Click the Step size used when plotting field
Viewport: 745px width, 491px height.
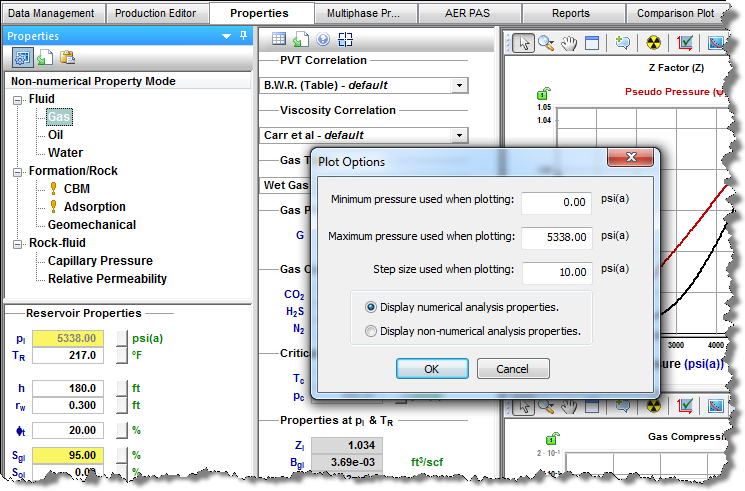(556, 272)
